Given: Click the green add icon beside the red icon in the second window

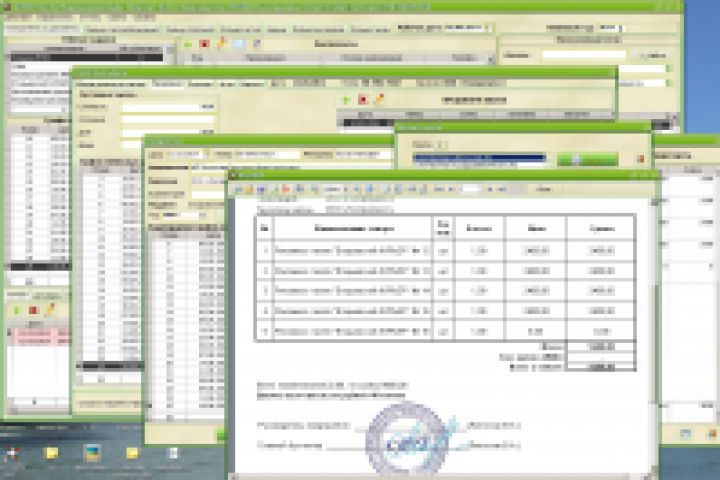Looking at the screenshot, I should 347,100.
